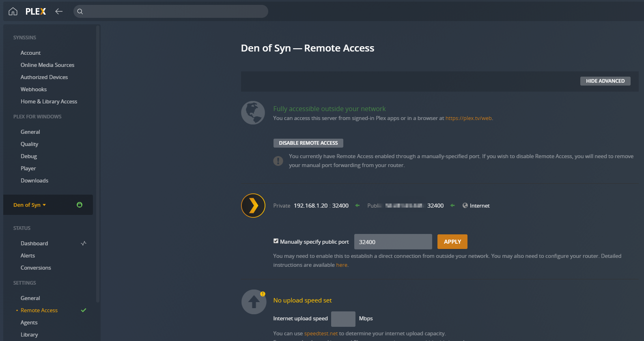Viewport: 644px width, 341px height.
Task: Click Hide Advanced button
Action: pyautogui.click(x=605, y=81)
